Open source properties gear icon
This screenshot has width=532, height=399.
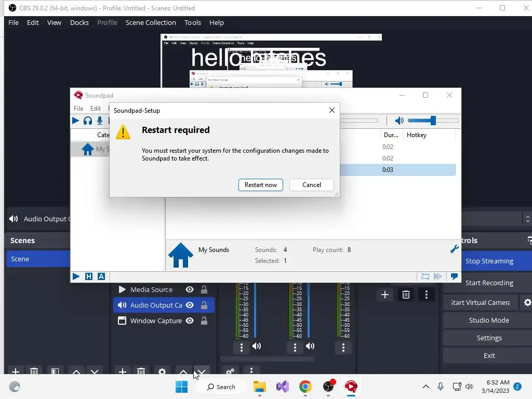tap(162, 371)
